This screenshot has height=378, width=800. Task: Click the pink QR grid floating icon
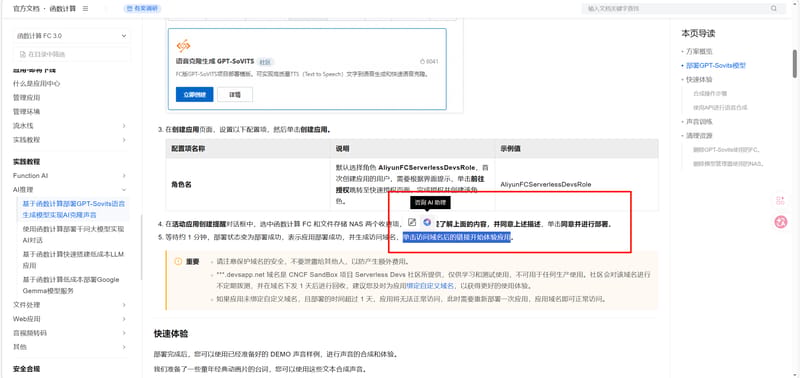780,200
